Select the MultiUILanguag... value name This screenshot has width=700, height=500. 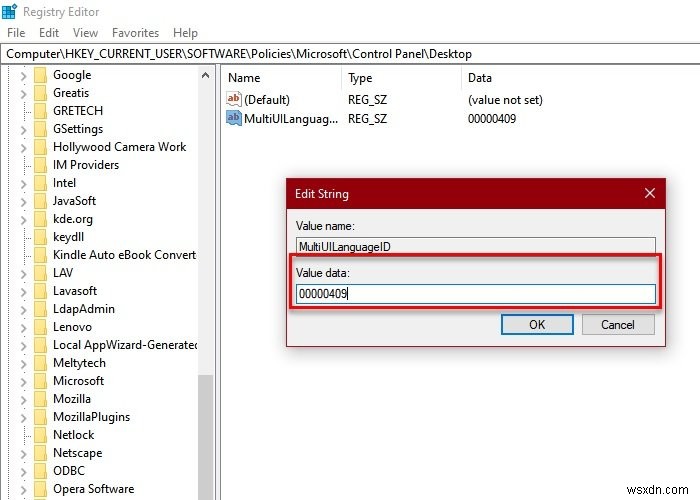(291, 119)
